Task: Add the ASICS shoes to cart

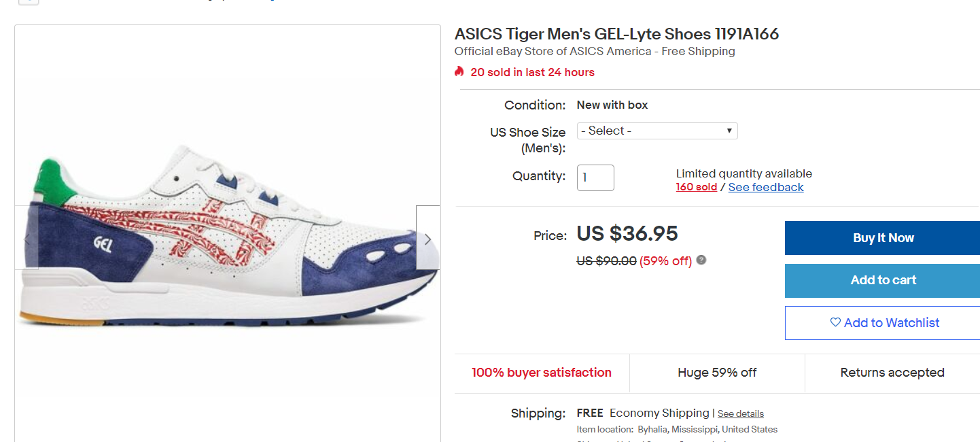Action: (882, 280)
